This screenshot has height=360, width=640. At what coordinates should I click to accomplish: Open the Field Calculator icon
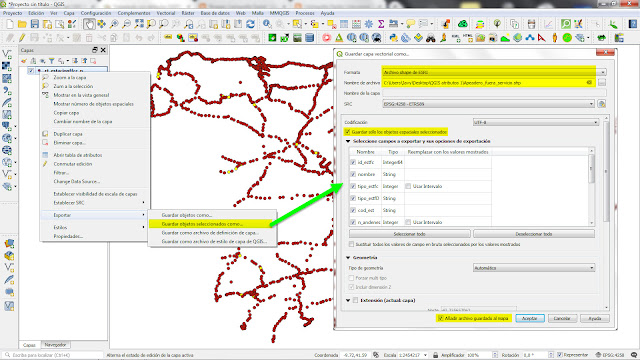point(356,24)
